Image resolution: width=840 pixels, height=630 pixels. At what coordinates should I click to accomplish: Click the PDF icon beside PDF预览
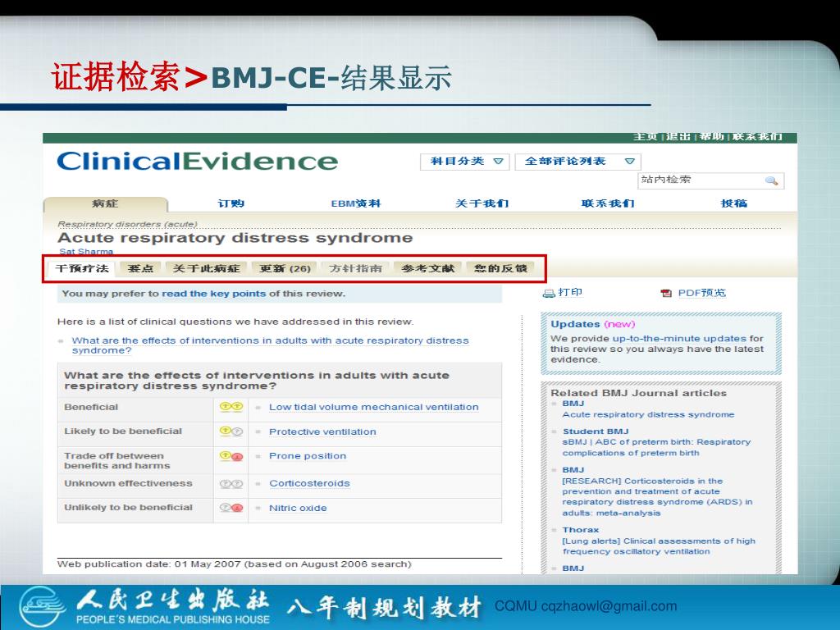pos(666,293)
